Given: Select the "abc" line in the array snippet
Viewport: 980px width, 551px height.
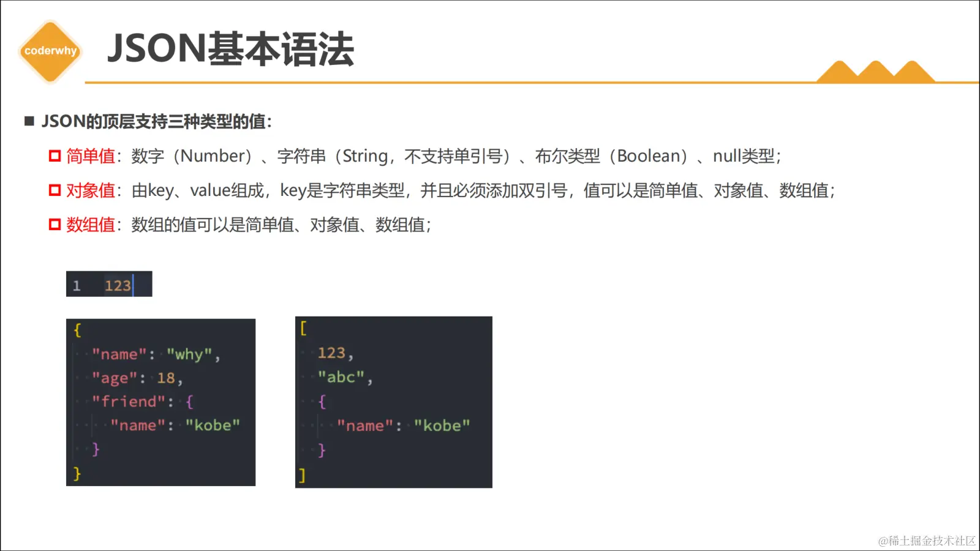Looking at the screenshot, I should [345, 377].
